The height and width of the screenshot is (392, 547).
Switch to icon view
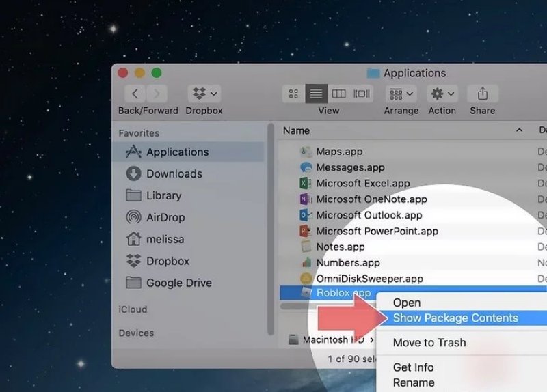(293, 94)
